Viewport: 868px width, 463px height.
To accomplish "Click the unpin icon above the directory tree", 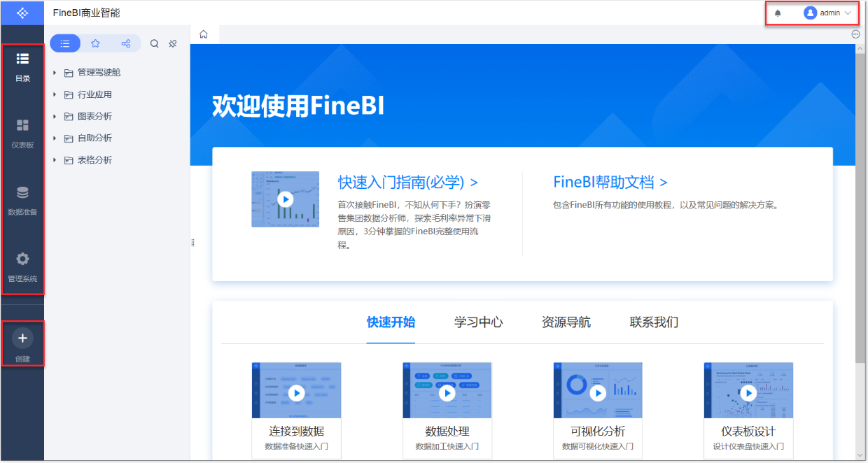I will 172,43.
